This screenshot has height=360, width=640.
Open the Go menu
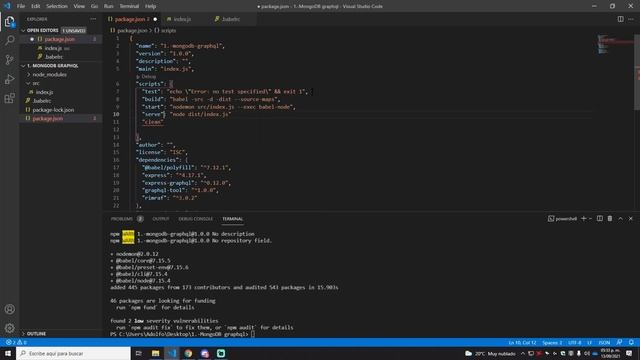94,6
